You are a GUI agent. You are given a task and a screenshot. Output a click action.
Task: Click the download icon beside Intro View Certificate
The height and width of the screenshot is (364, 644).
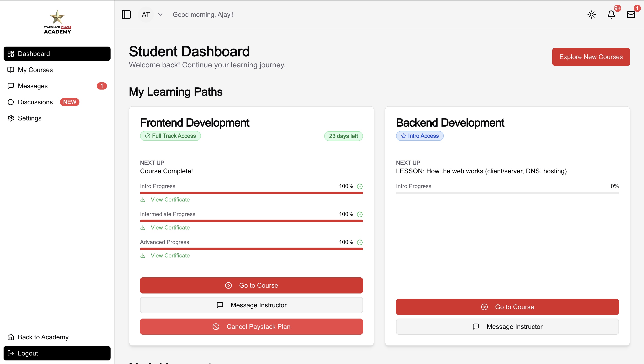[143, 200]
